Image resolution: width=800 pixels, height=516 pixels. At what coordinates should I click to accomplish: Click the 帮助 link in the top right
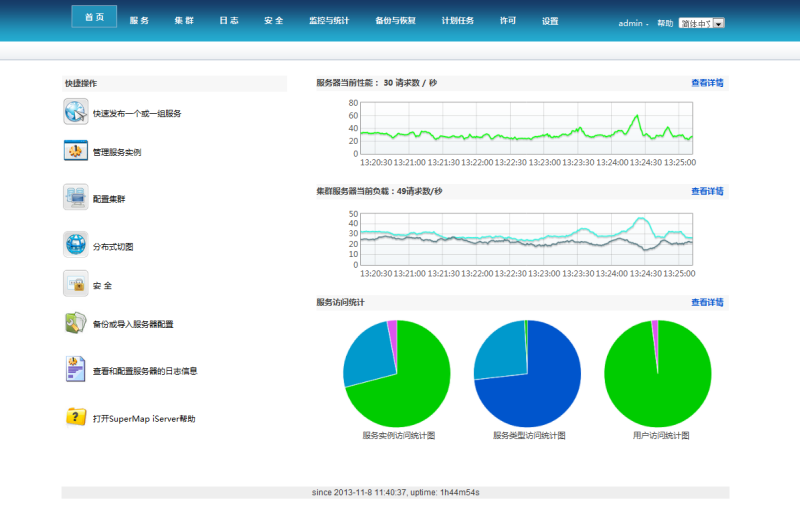tap(665, 23)
